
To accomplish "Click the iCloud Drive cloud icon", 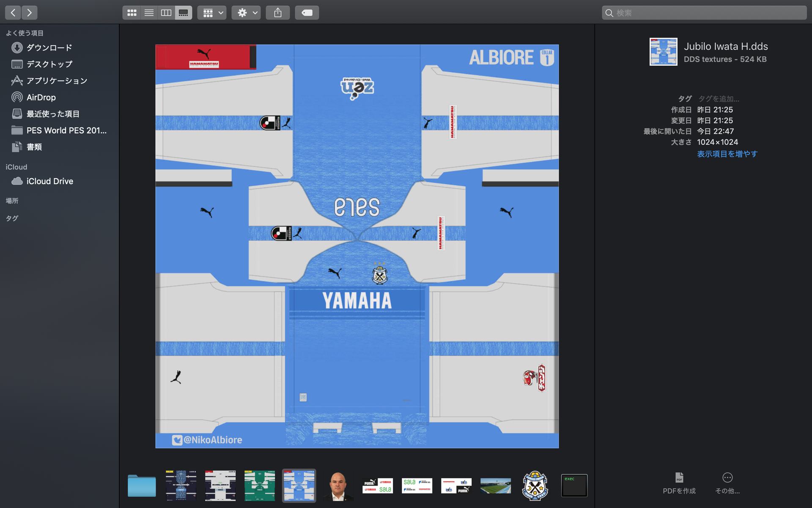I will (17, 181).
